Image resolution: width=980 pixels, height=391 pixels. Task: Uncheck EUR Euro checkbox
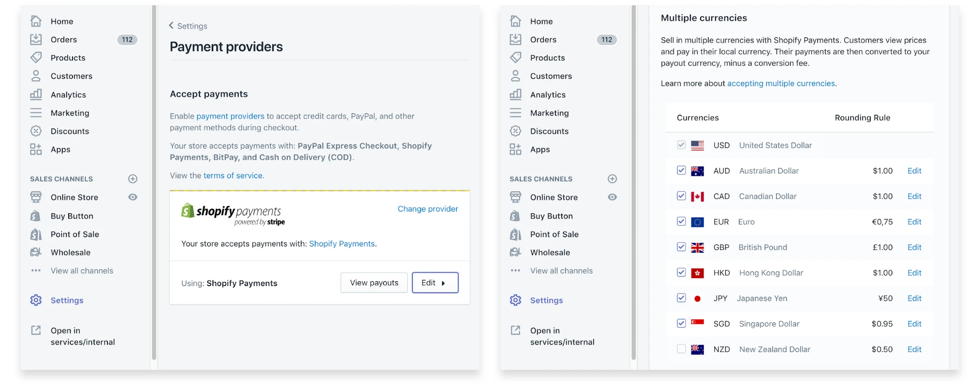point(681,221)
